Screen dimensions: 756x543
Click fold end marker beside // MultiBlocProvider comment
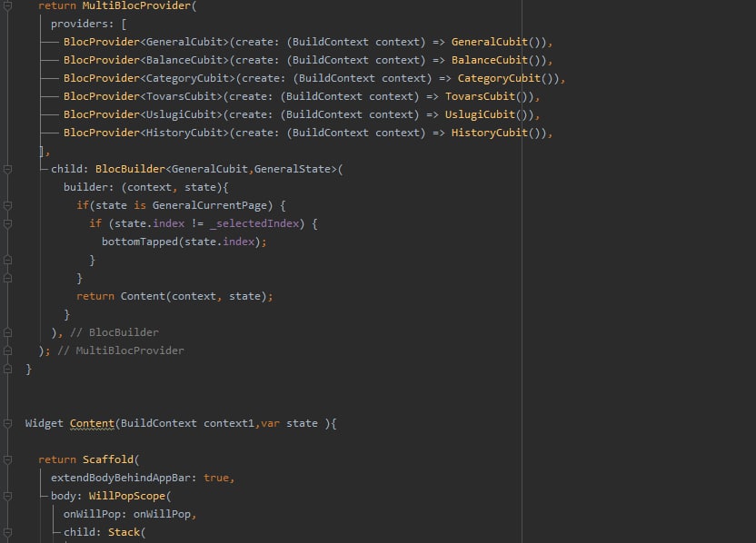[7, 350]
